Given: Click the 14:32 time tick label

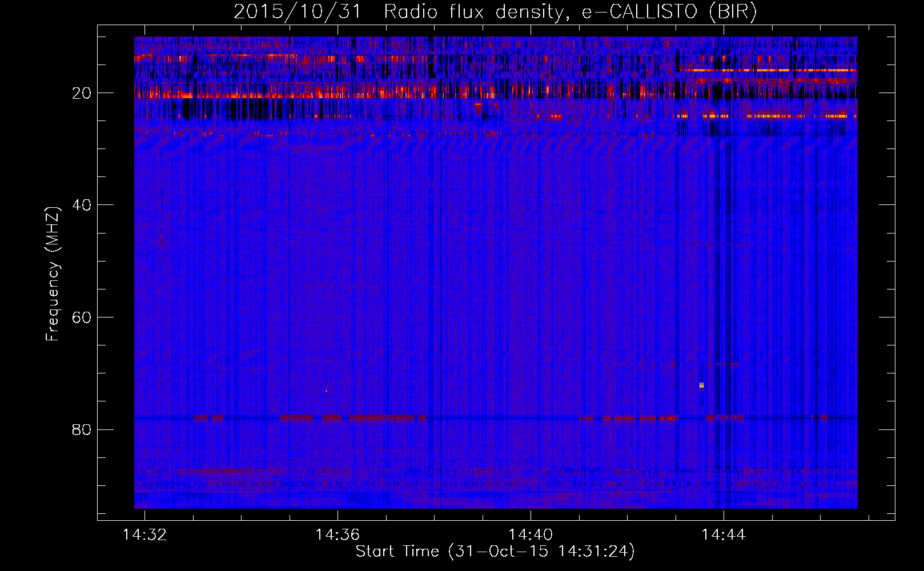Looking at the screenshot, I should (x=145, y=534).
